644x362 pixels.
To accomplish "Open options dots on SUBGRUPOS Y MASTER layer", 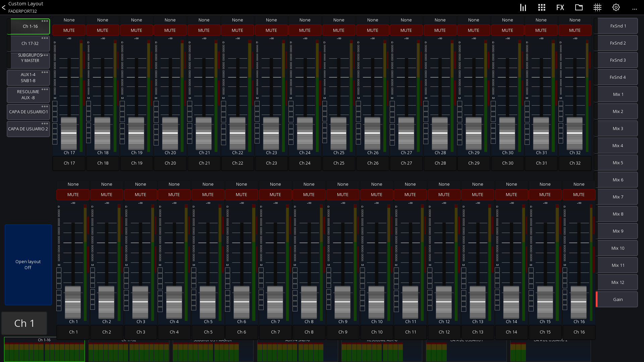I will [45, 55].
